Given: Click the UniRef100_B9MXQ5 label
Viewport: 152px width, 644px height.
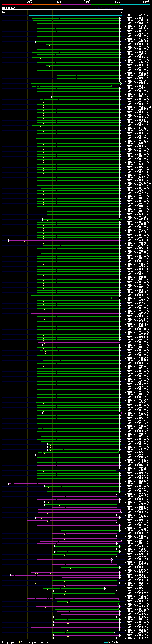Looking at the screenshot, I should [x=136, y=57].
